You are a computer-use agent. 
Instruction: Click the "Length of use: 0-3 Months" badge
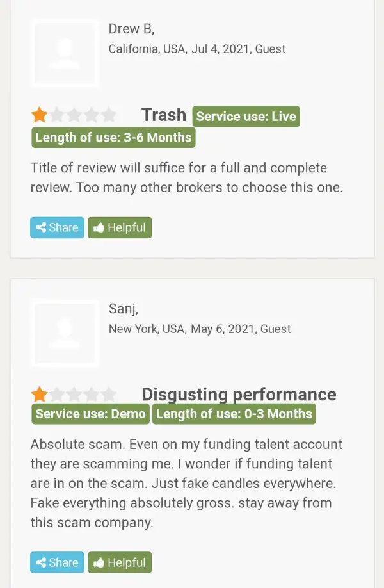234,414
